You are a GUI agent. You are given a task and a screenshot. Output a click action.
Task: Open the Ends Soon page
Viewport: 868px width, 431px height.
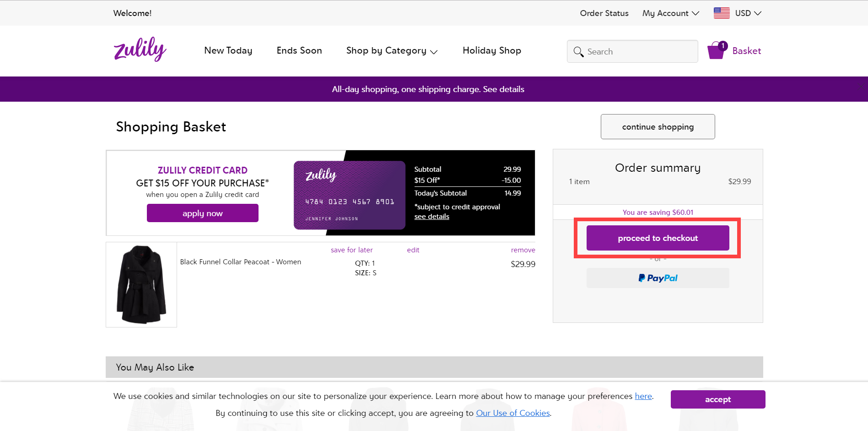pyautogui.click(x=299, y=51)
